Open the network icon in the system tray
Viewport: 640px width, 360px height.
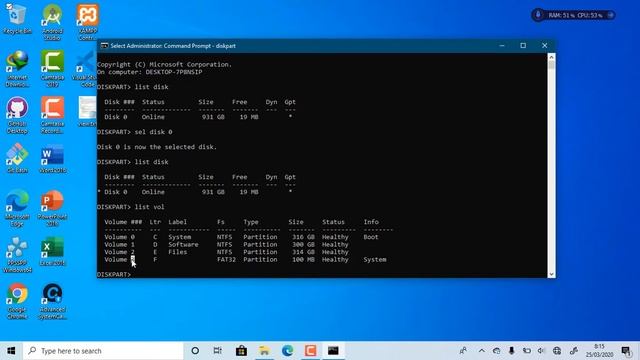[557, 351]
